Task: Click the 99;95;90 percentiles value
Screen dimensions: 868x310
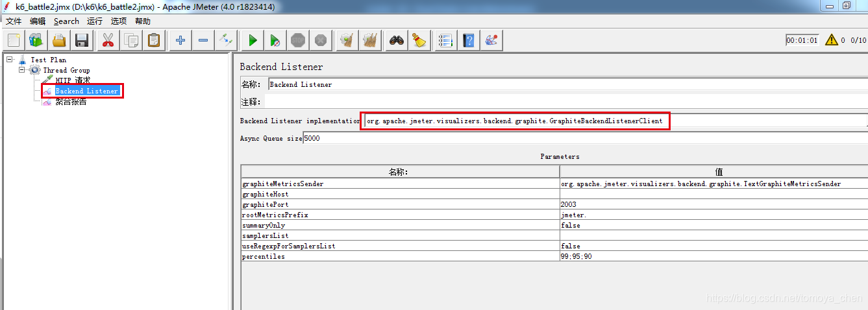Action: coord(713,256)
